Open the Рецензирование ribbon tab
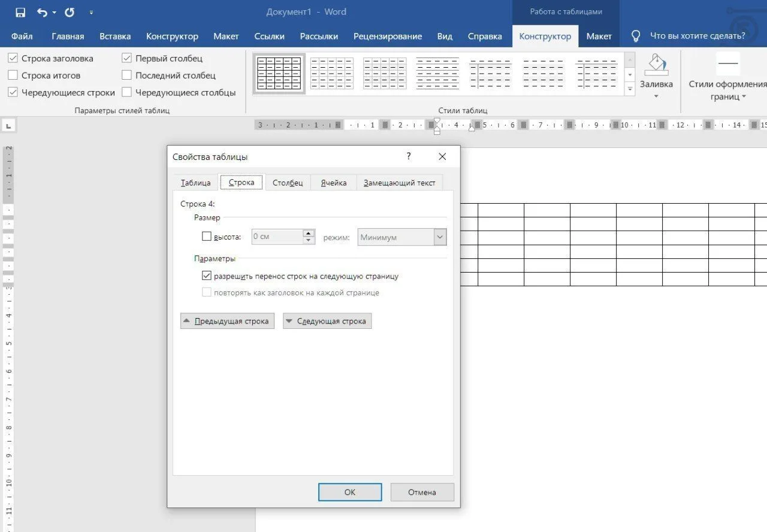Screen dimensions: 767x532 click(388, 36)
